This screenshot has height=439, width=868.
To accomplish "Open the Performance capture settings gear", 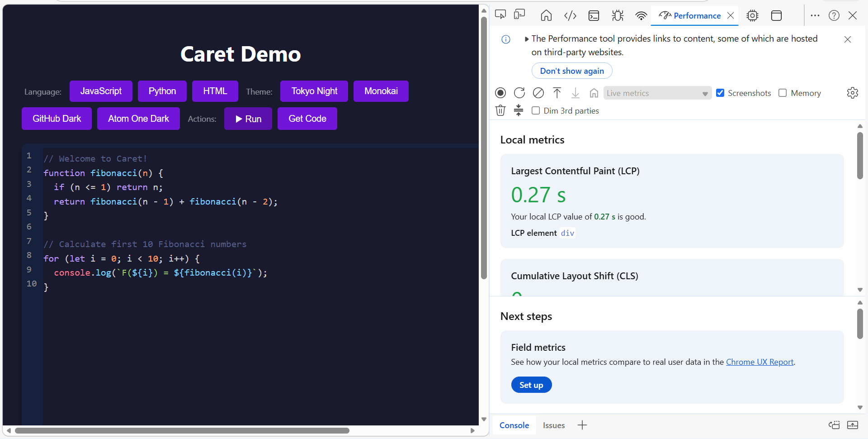I will click(x=852, y=93).
